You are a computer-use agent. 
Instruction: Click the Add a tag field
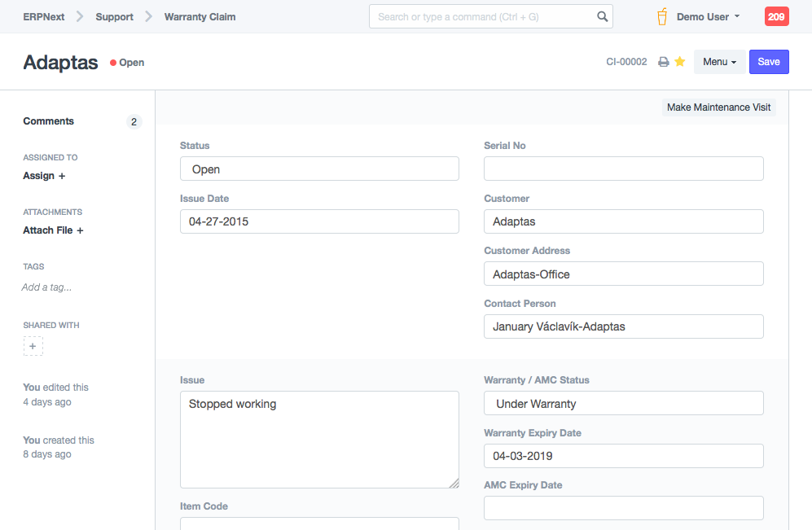pos(46,287)
